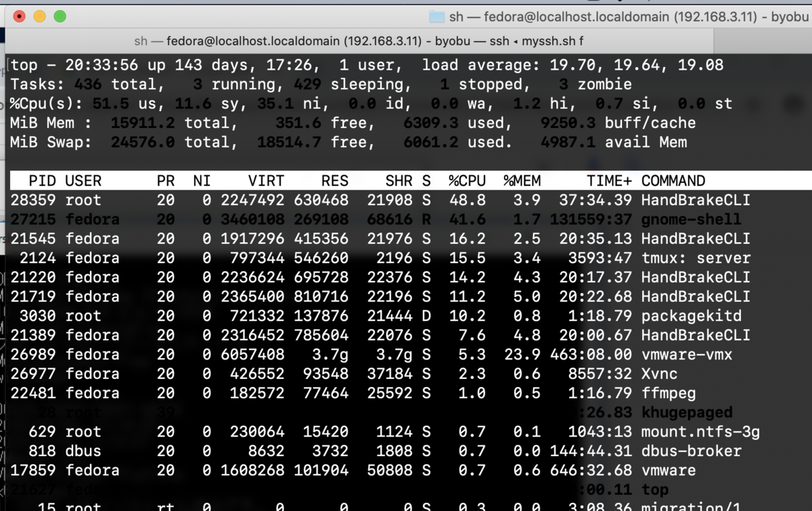Click the 'tmux: server' command
The image size is (812, 511).
coord(696,258)
